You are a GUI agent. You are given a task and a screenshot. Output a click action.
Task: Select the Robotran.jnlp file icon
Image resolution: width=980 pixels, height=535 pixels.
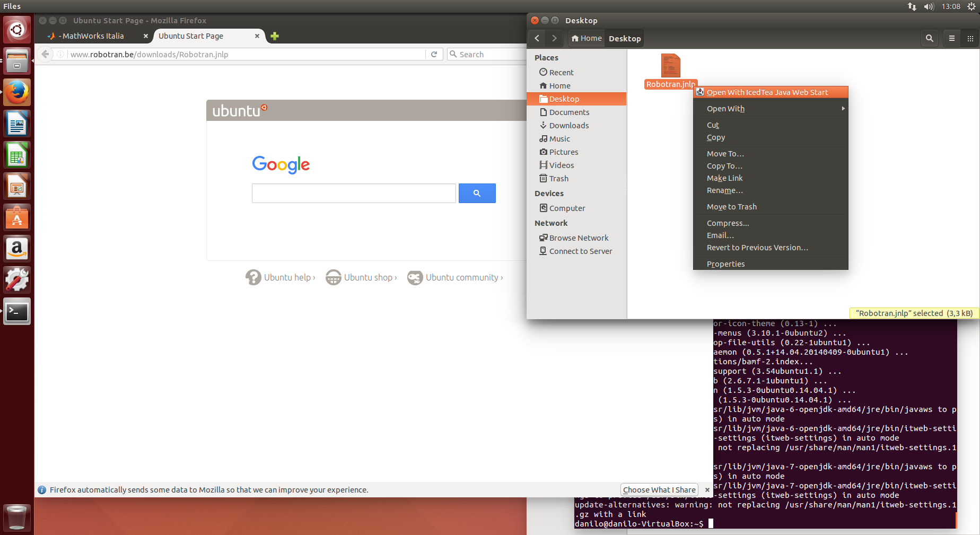click(x=670, y=66)
